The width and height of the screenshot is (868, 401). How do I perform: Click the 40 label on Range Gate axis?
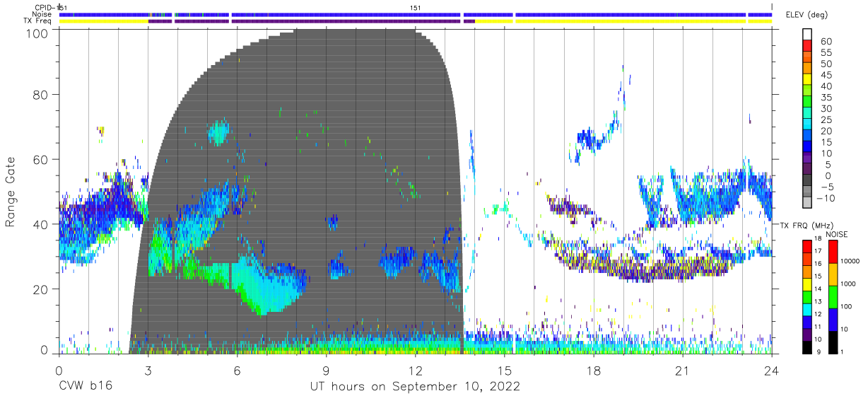40,225
